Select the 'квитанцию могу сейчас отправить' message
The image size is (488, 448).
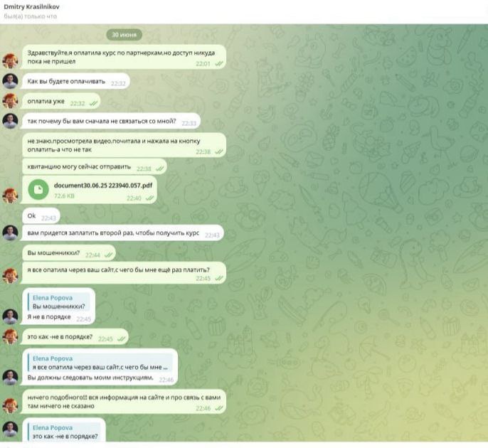[95, 166]
